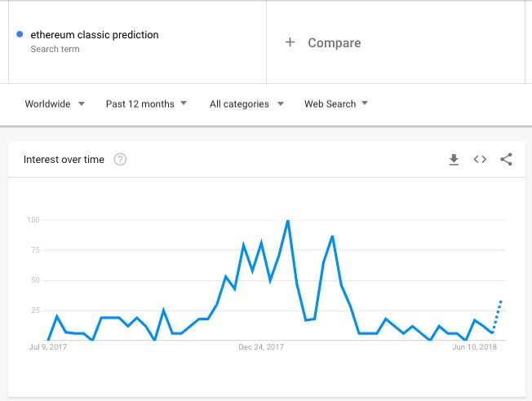Open the Past 12 months time filter
This screenshot has height=401, width=532.
[146, 104]
